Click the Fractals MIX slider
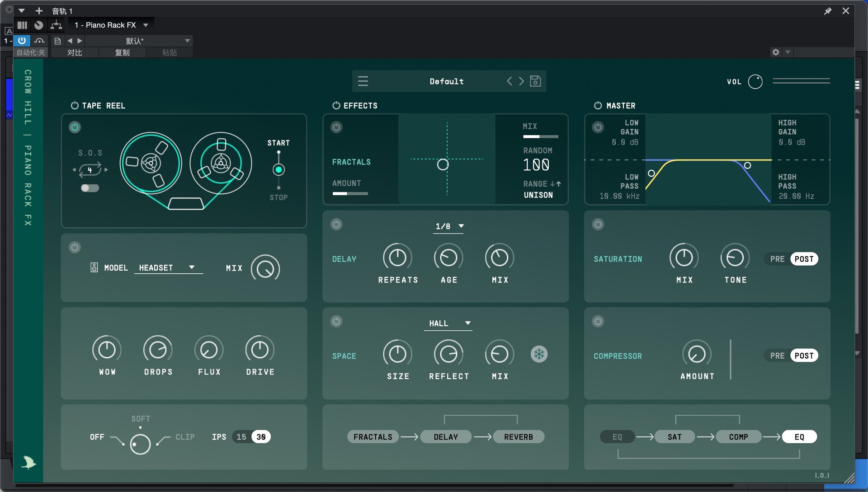 point(540,136)
